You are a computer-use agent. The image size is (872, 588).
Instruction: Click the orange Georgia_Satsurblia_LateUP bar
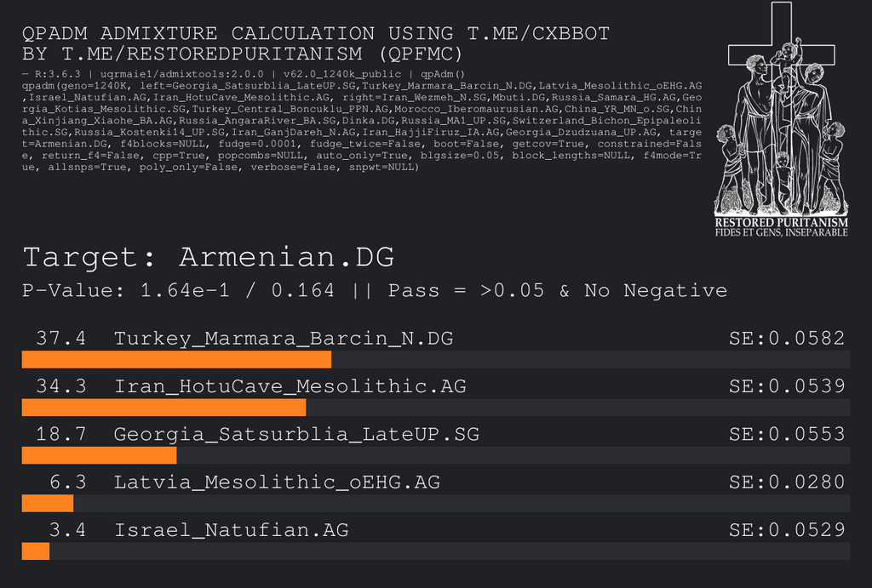click(x=99, y=455)
